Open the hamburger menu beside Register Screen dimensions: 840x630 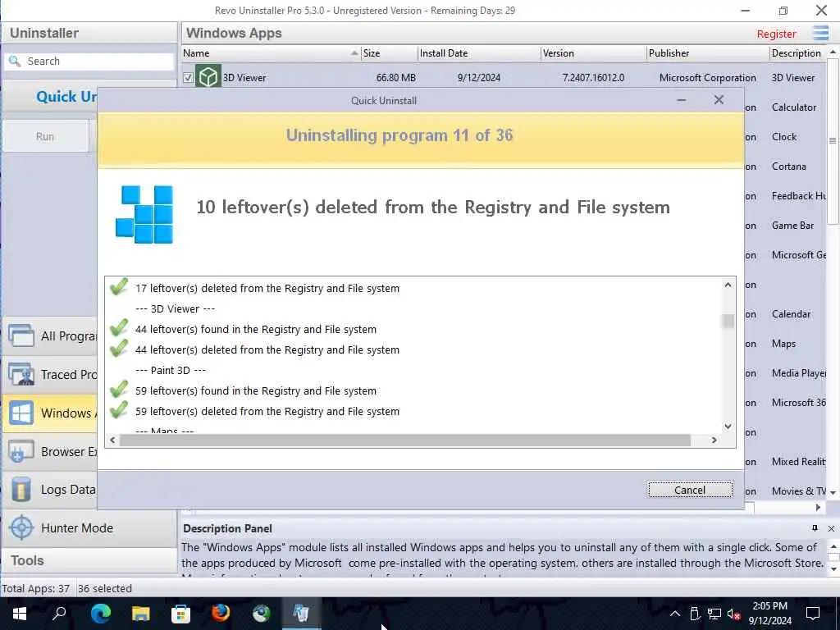(x=820, y=33)
